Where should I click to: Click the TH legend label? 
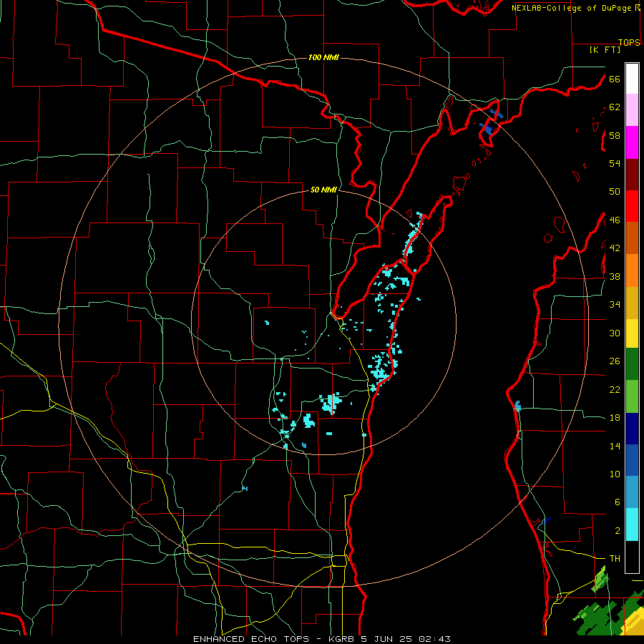(615, 558)
